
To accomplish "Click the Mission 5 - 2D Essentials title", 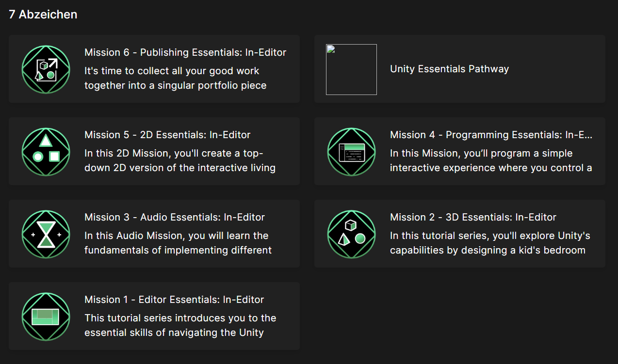I will (x=168, y=135).
